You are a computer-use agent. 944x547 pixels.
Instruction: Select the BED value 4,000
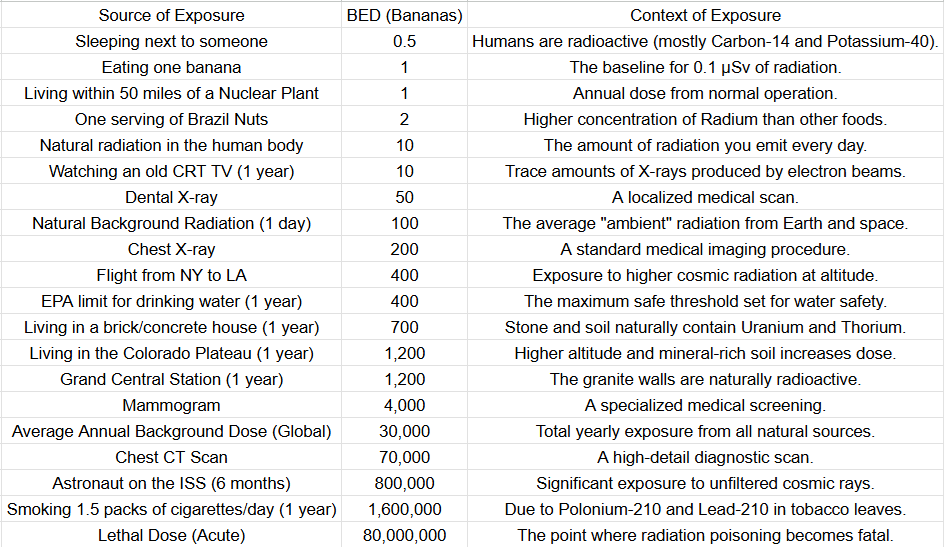click(405, 405)
